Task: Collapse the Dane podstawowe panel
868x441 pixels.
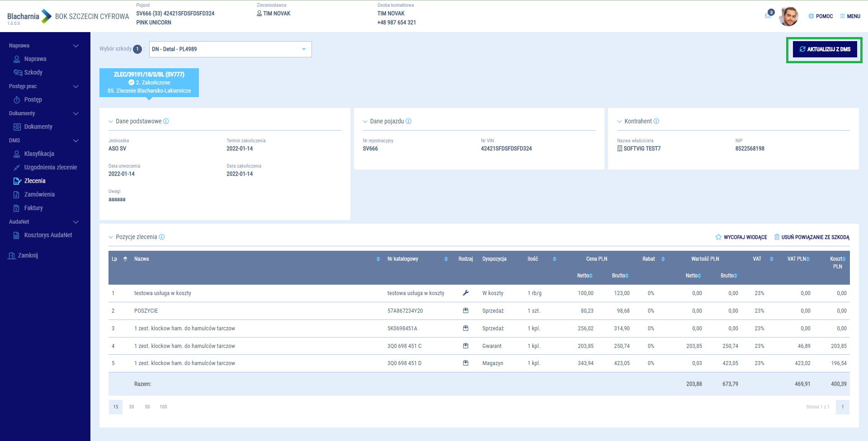Action: pos(111,122)
